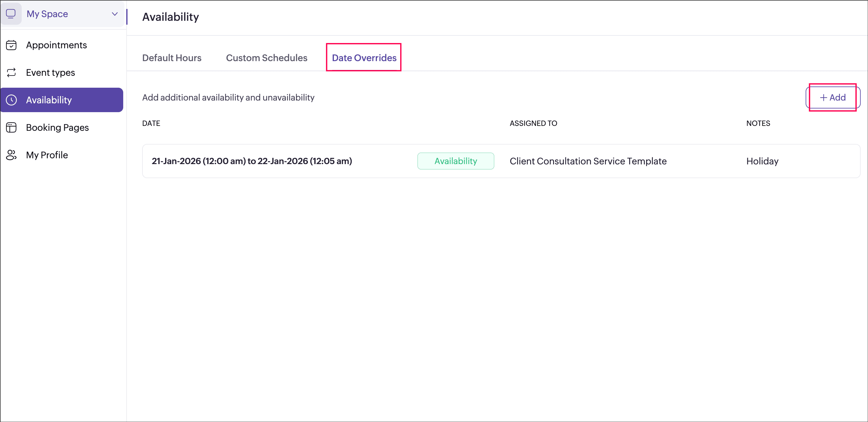This screenshot has height=422, width=868.
Task: Click the Event types loop icon
Action: [x=11, y=72]
